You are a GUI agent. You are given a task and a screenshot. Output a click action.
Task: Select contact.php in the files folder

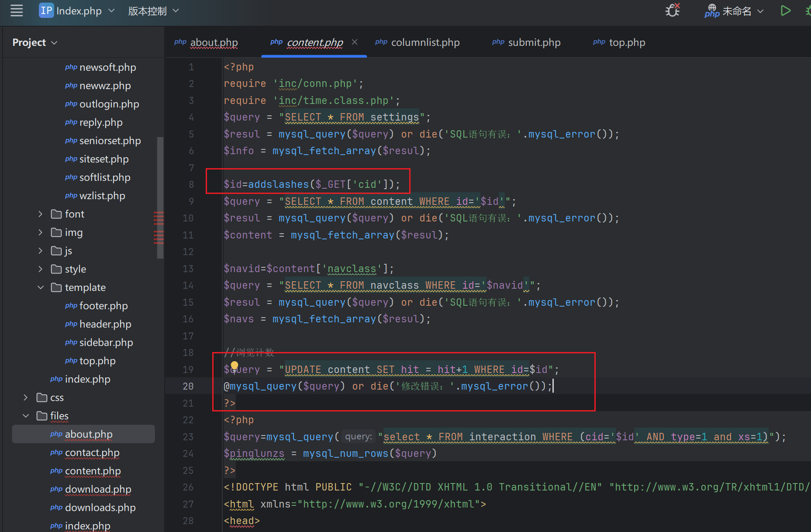click(x=92, y=453)
